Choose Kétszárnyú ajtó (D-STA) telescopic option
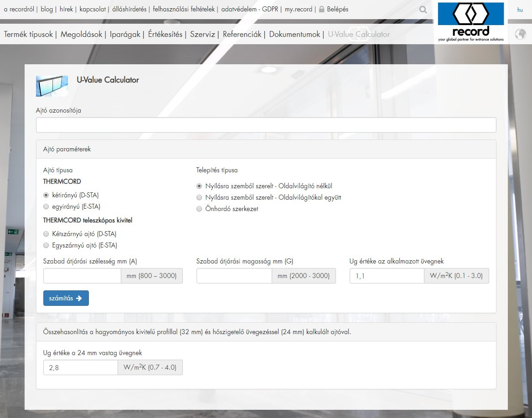 pos(46,234)
